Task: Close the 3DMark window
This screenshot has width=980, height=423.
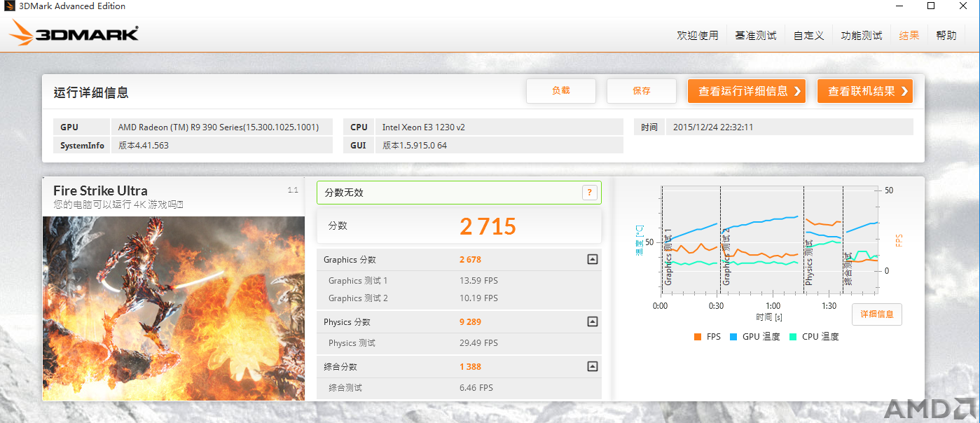Action: pyautogui.click(x=963, y=6)
